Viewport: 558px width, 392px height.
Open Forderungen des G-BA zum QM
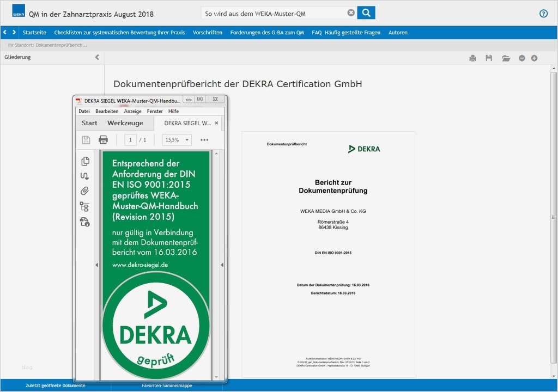(267, 32)
